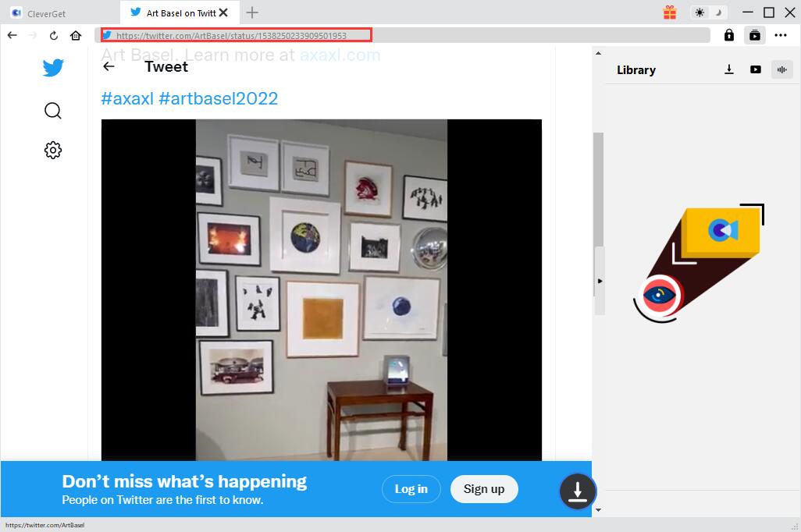
Task: Switch to dark mode with the moon toggle
Action: (x=717, y=12)
